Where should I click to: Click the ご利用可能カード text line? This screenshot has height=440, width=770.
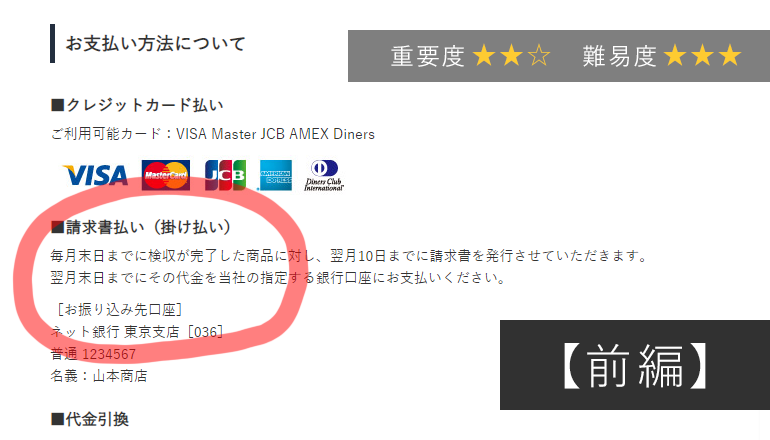pyautogui.click(x=213, y=134)
